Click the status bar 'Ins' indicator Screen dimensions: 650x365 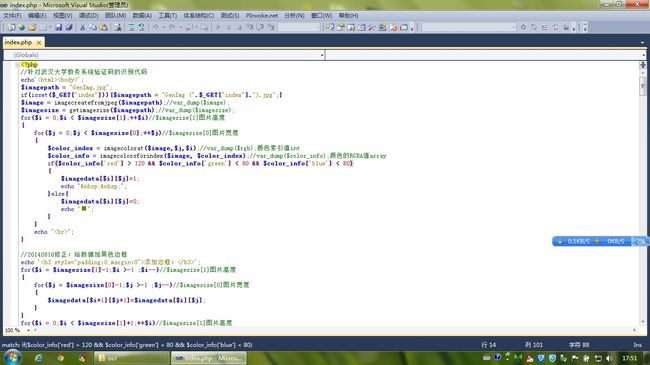click(x=638, y=345)
